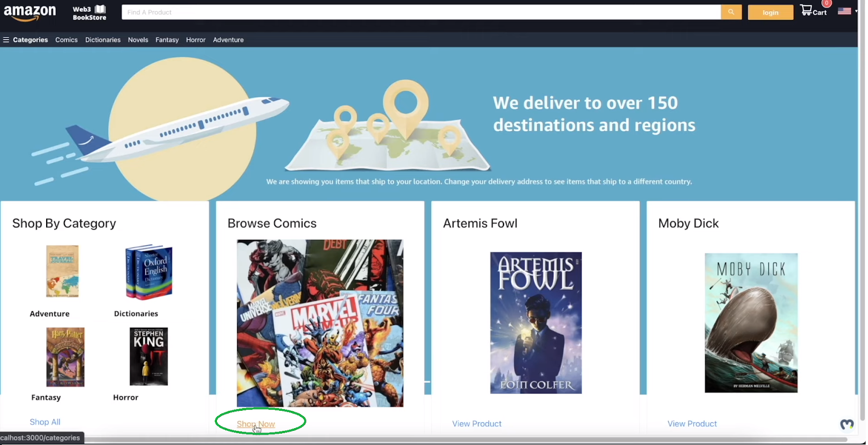Click the Artemis Fowl card title

pos(480,223)
